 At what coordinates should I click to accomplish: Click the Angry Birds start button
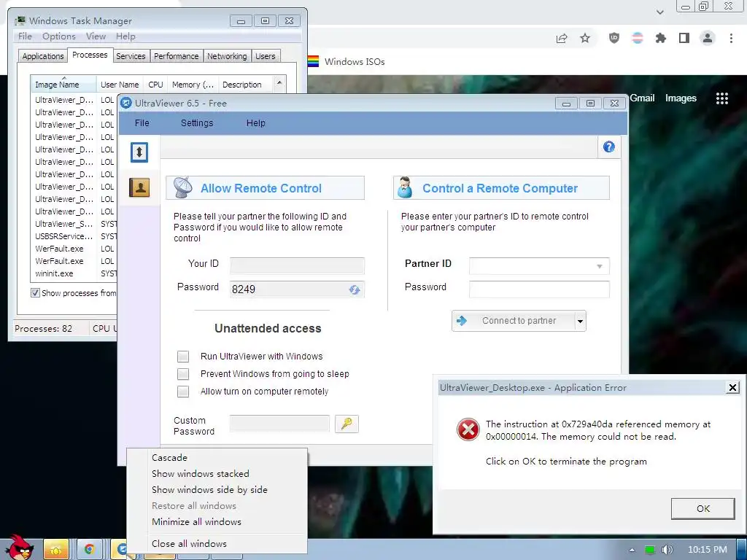[20, 547]
